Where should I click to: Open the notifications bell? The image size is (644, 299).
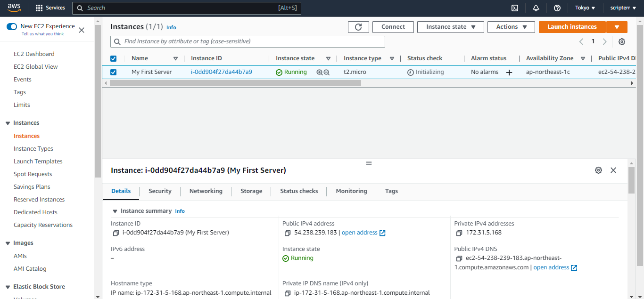(536, 8)
